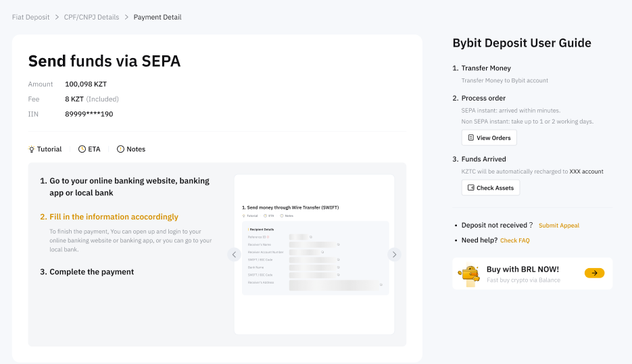Click the document icon in View Orders

pos(471,138)
